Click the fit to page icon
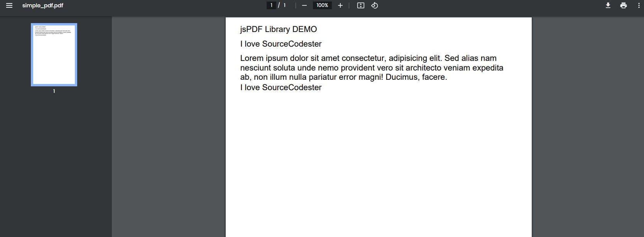 361,5
